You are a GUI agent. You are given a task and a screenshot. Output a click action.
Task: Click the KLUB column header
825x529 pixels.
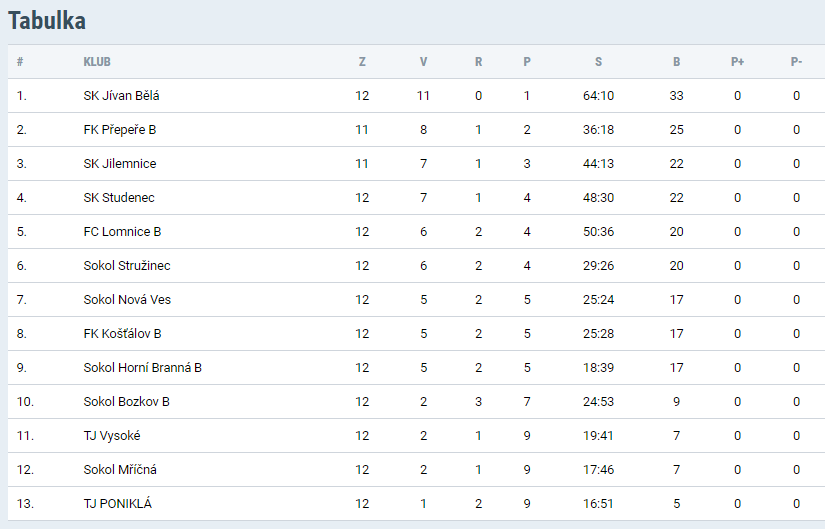click(96, 62)
